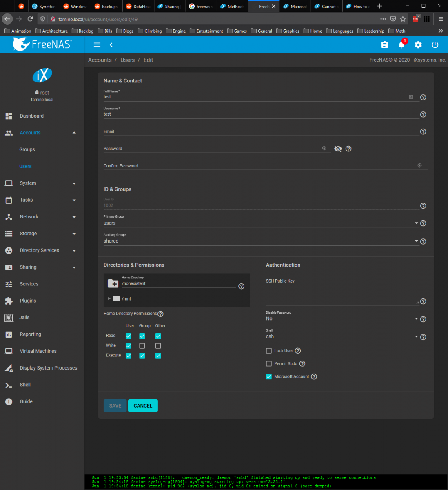Toggle password visibility eye icon
448x490 pixels.
point(338,149)
